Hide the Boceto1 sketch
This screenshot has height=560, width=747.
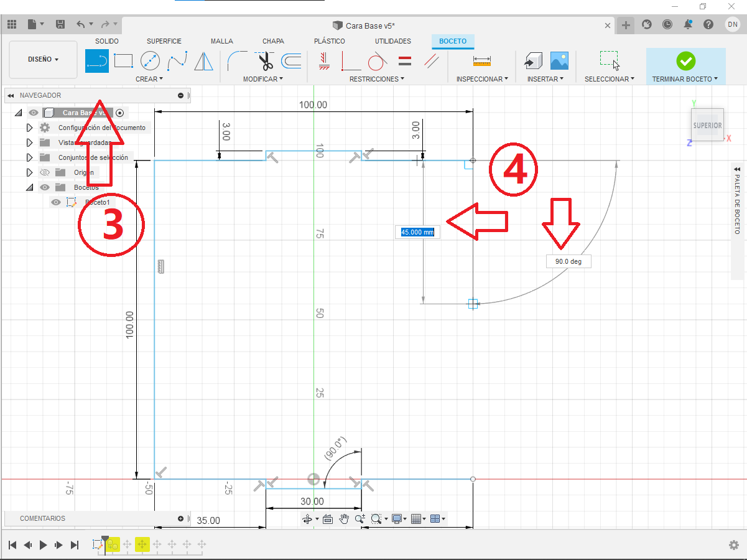coord(56,202)
